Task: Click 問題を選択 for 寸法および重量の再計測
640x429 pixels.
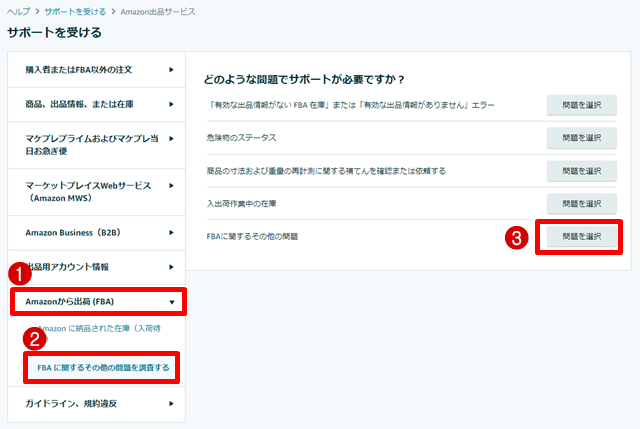Action: 581,171
